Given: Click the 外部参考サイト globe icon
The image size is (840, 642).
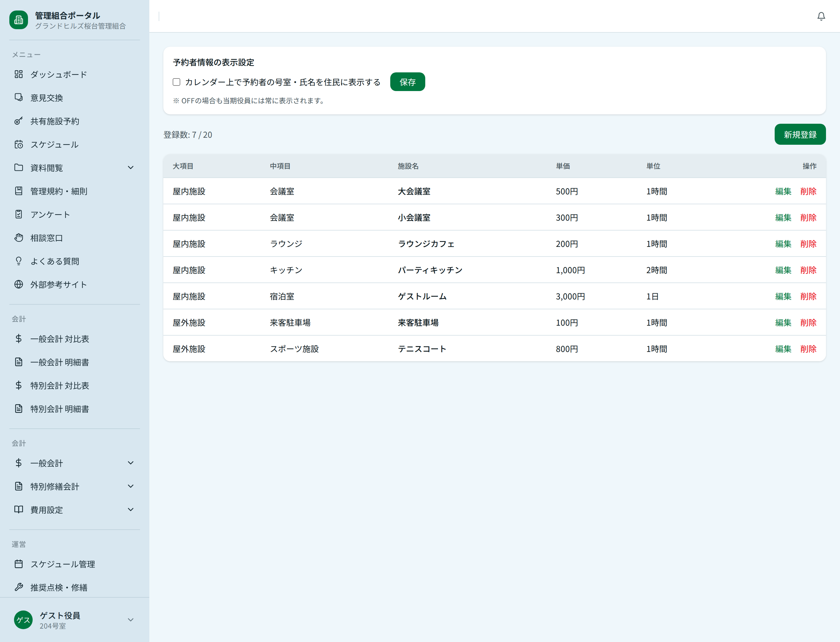Looking at the screenshot, I should (19, 284).
